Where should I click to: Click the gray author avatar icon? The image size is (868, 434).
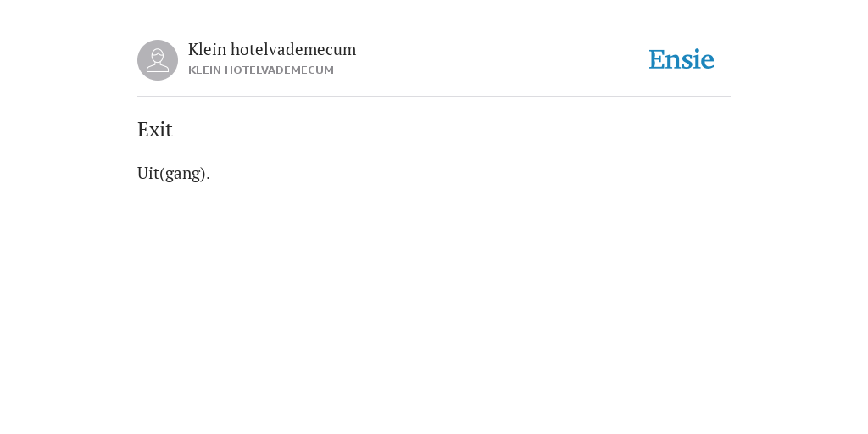[158, 60]
